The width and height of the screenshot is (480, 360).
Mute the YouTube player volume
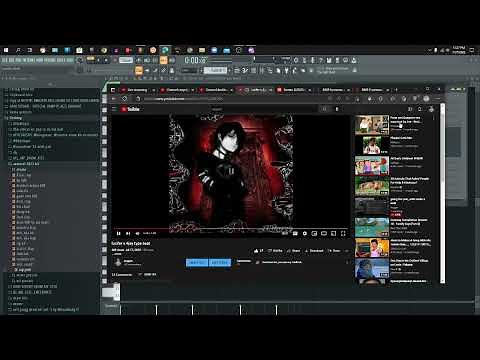(x=137, y=233)
